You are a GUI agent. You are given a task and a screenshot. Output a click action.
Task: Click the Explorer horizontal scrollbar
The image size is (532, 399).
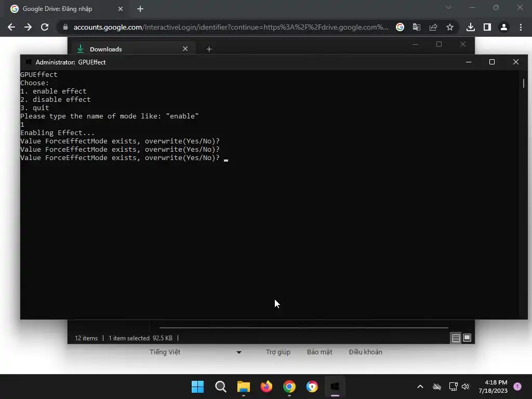[303, 328]
